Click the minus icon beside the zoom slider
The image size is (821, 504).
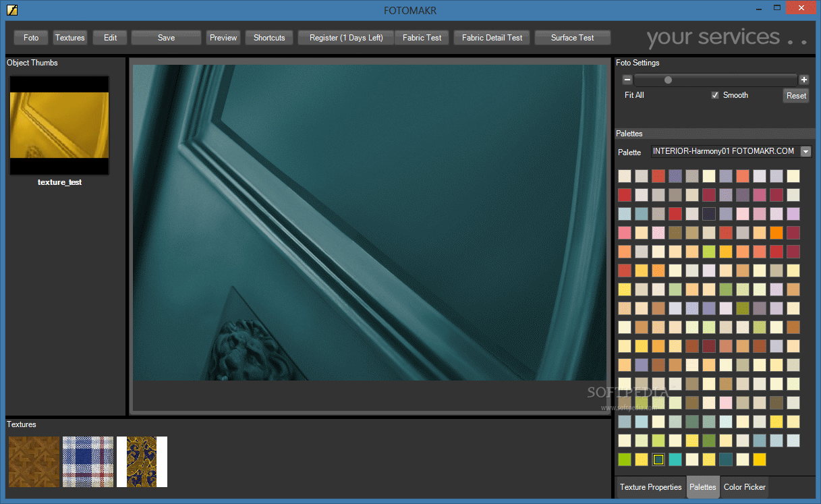click(627, 80)
